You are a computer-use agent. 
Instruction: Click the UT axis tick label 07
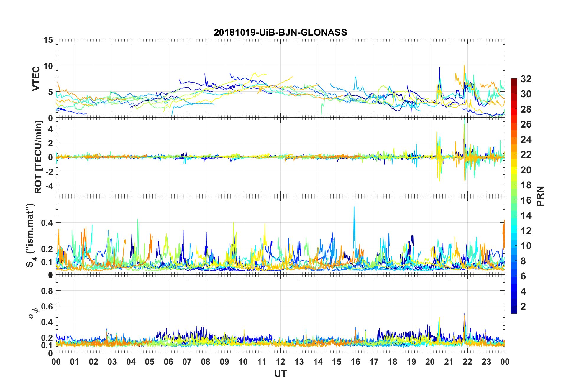click(x=187, y=362)
